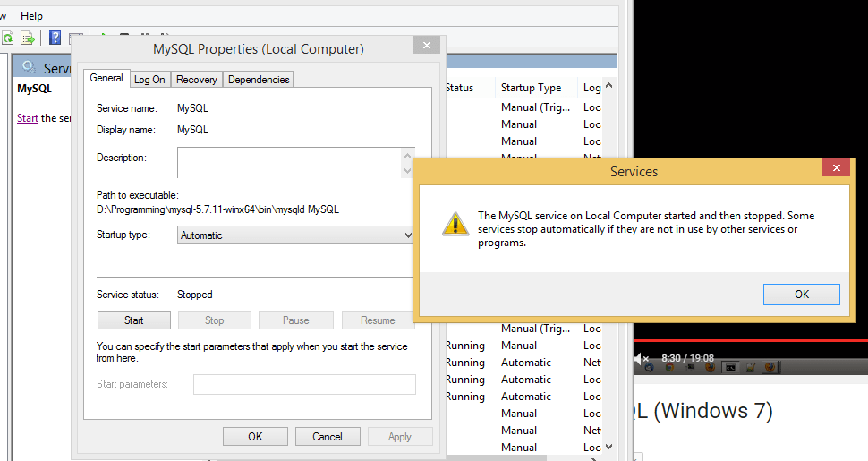Close the MySQL Properties window
Screen dimensions: 868x461
click(426, 45)
